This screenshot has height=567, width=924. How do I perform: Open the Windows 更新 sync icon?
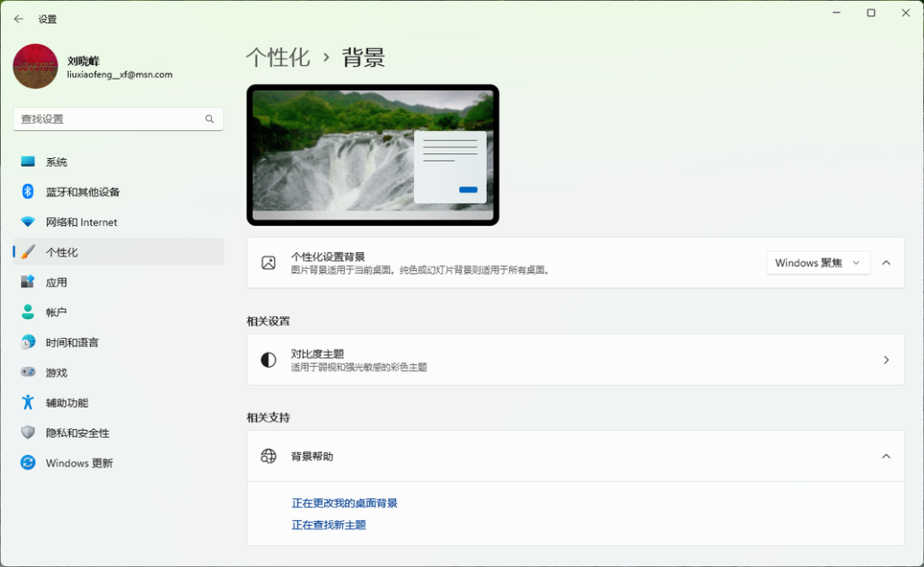click(27, 462)
